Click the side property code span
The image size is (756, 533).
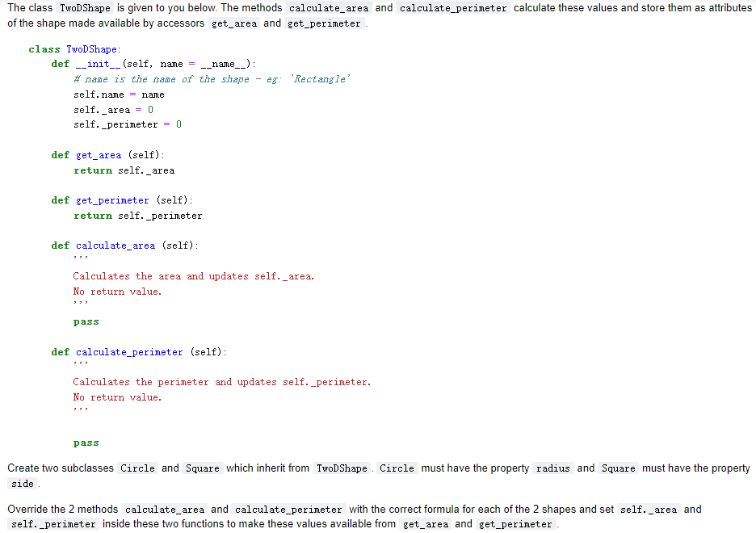click(23, 483)
